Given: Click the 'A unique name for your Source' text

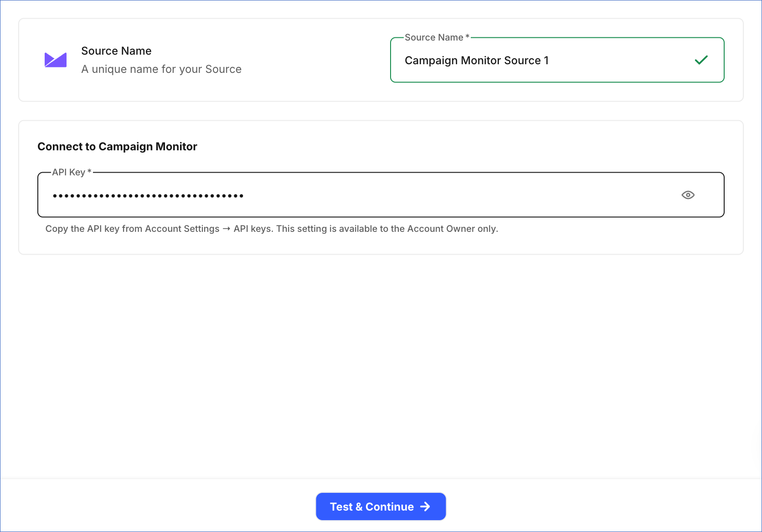Looking at the screenshot, I should point(161,69).
